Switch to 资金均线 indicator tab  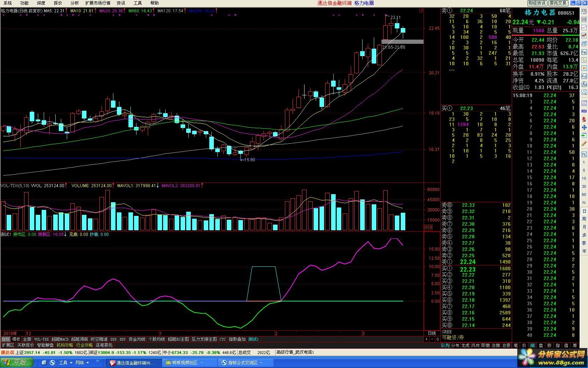tap(137, 339)
